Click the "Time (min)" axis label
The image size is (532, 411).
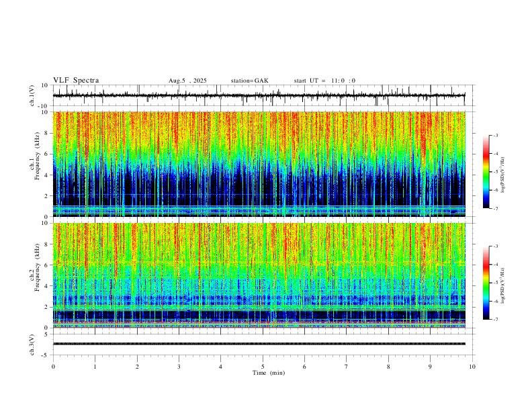point(269,373)
